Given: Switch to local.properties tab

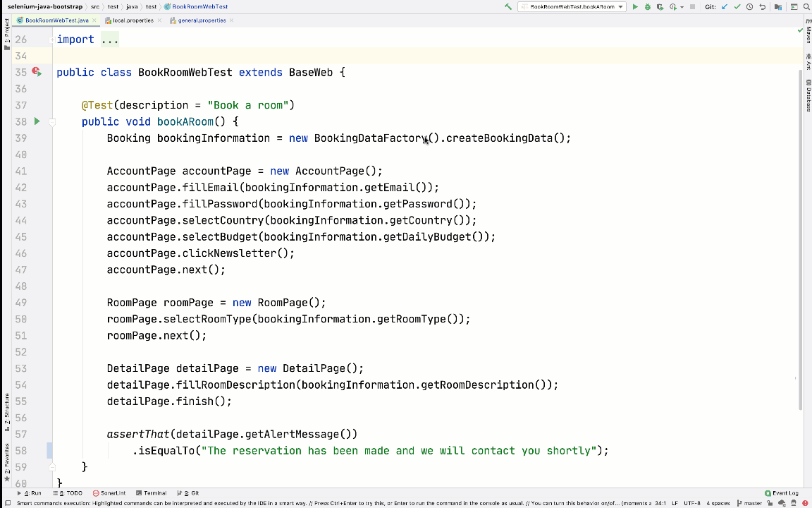Looking at the screenshot, I should tap(133, 20).
